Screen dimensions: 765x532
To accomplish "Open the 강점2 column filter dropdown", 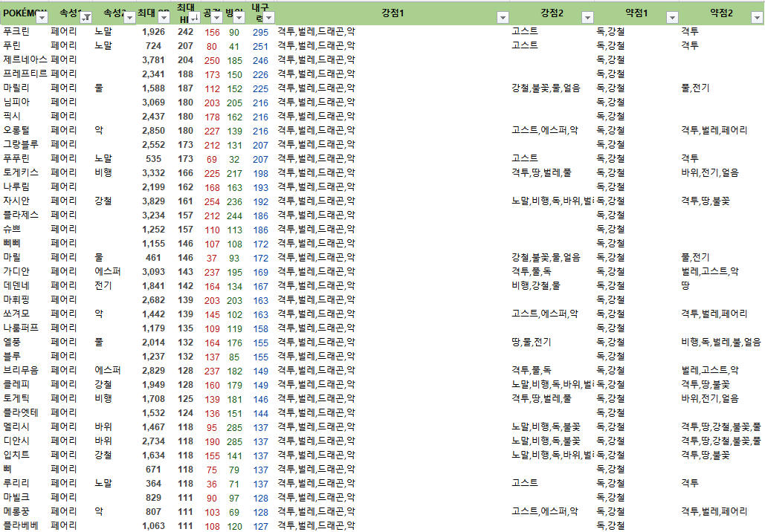I will 588,18.
